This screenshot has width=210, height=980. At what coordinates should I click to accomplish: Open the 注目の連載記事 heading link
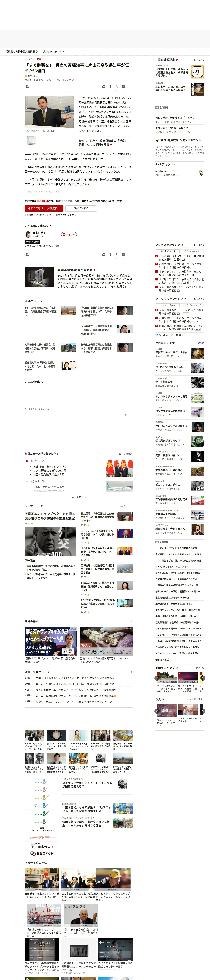[x=166, y=60]
